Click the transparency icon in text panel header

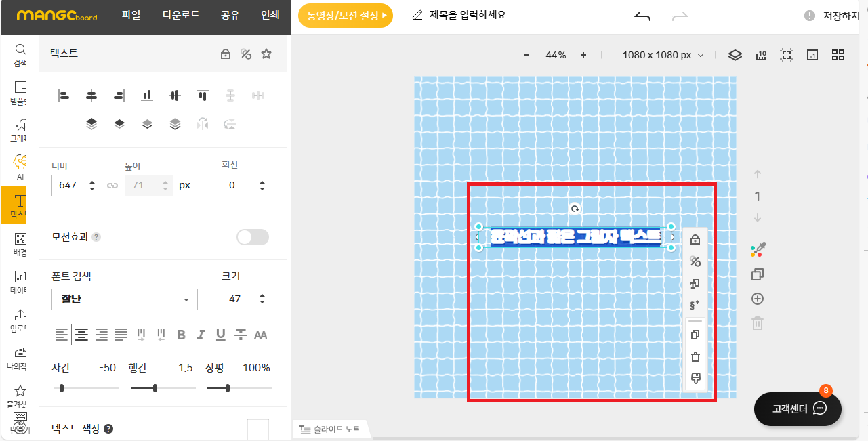246,54
